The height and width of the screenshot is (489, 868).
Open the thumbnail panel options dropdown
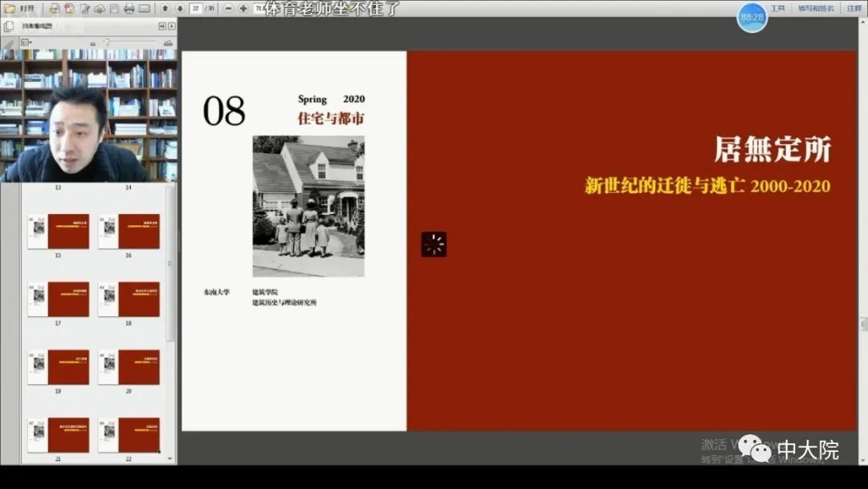[x=26, y=42]
